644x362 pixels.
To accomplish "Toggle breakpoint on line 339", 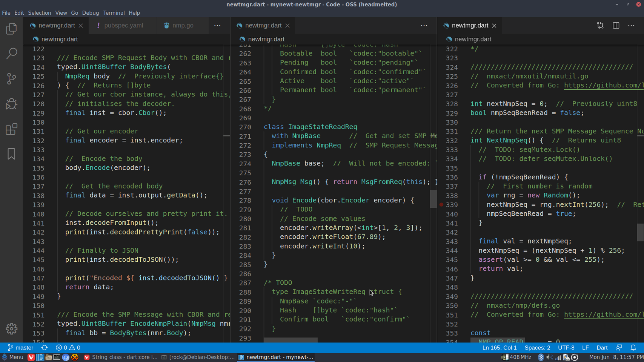I will pos(441,205).
